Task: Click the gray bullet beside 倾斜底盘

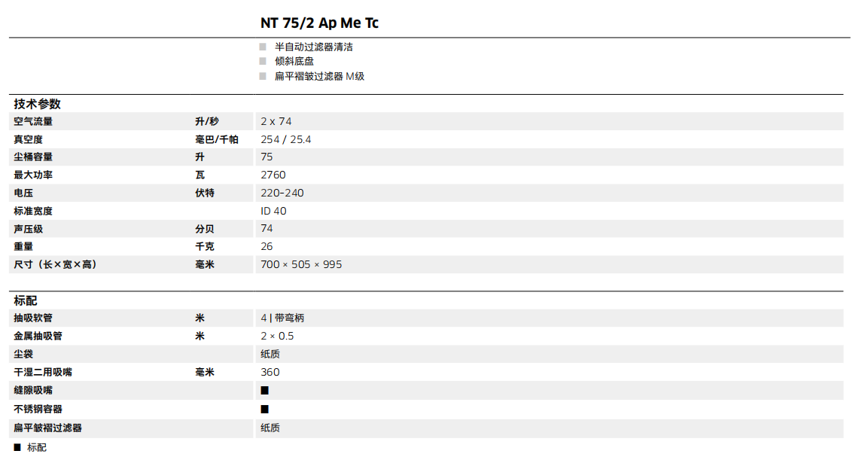Action: [x=263, y=61]
